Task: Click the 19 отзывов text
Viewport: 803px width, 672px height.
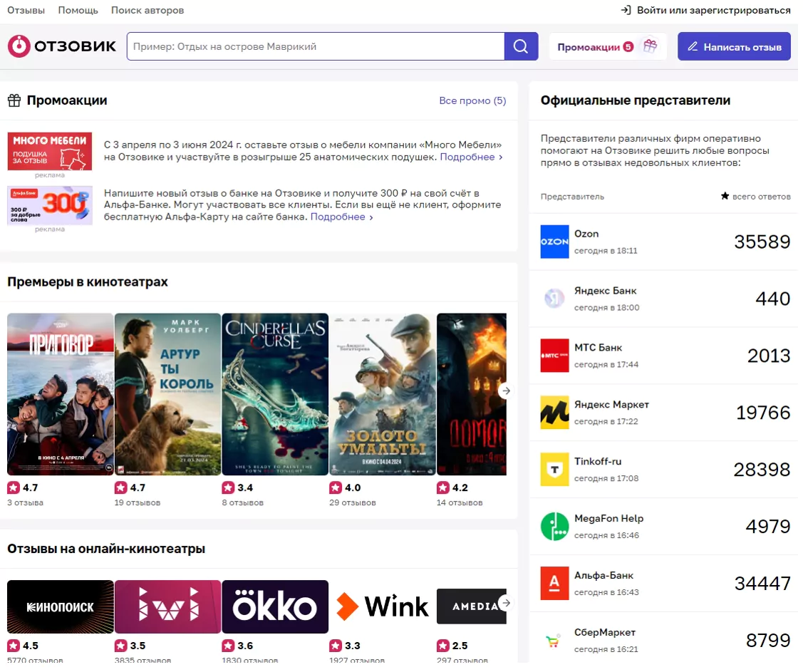Action: pyautogui.click(x=138, y=506)
